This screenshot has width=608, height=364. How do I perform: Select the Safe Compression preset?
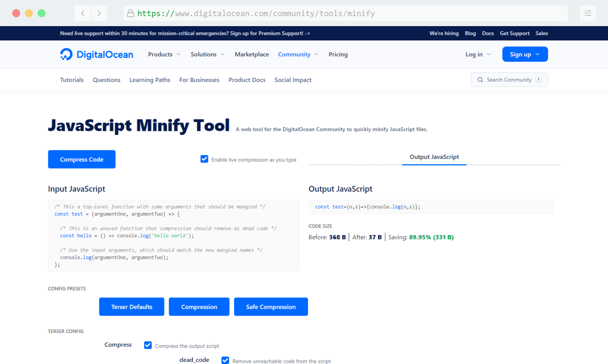pyautogui.click(x=271, y=306)
